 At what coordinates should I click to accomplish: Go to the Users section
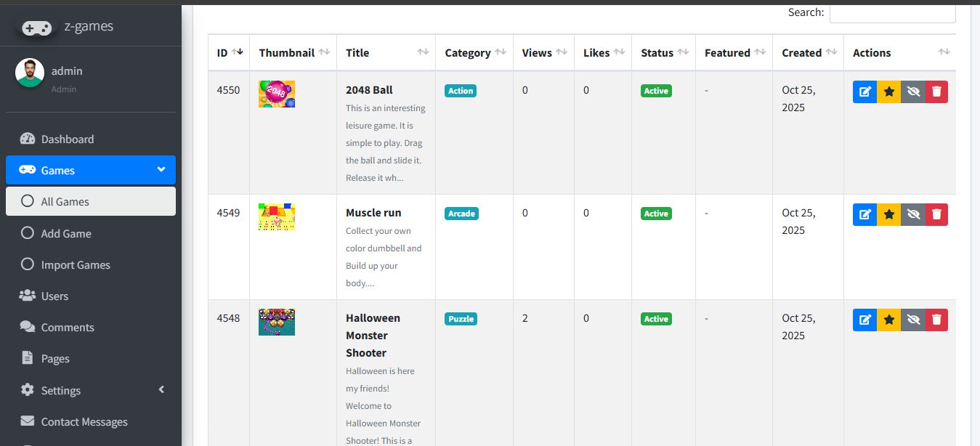54,296
